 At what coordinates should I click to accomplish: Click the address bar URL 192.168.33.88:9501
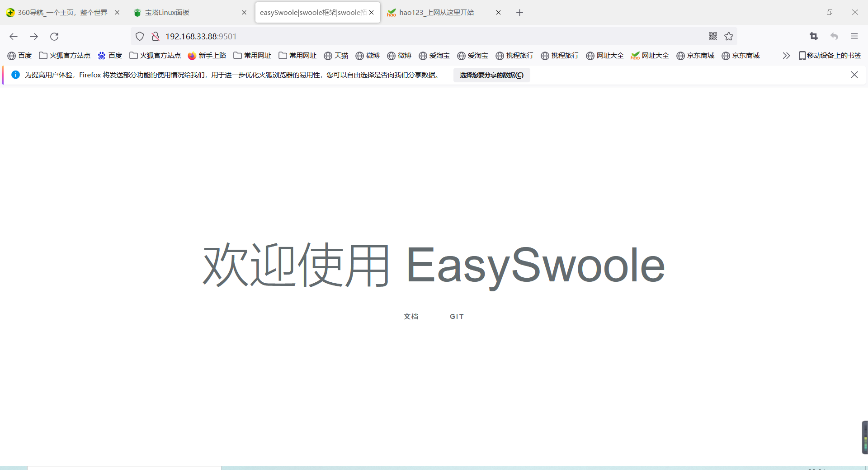(201, 37)
